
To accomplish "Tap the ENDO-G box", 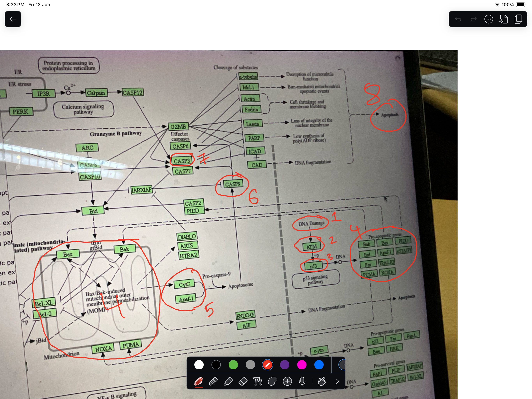I will 245,315.
